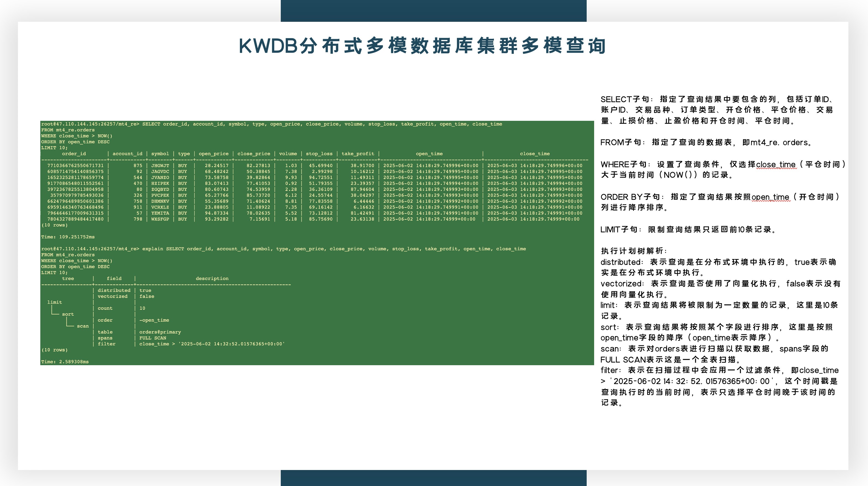This screenshot has height=486, width=868.
Task: Click symbol cell 'PVCPEK'
Action: click(160, 195)
